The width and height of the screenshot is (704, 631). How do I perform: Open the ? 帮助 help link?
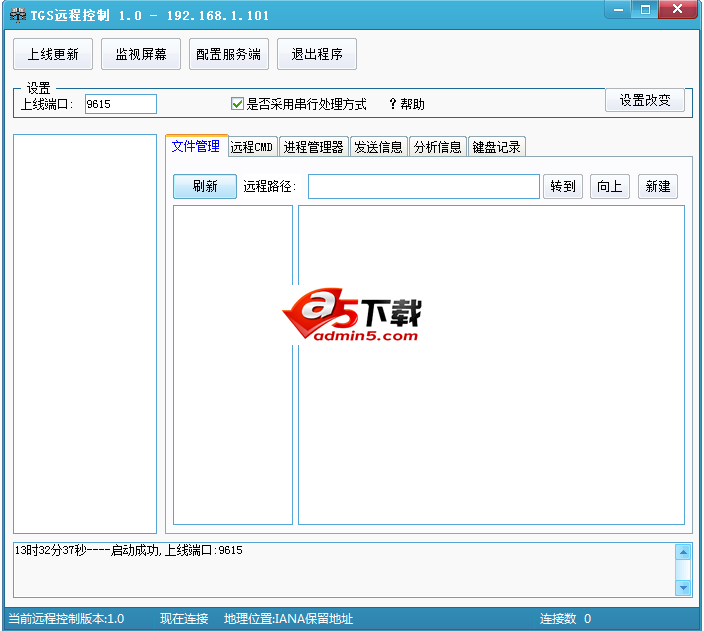click(407, 104)
